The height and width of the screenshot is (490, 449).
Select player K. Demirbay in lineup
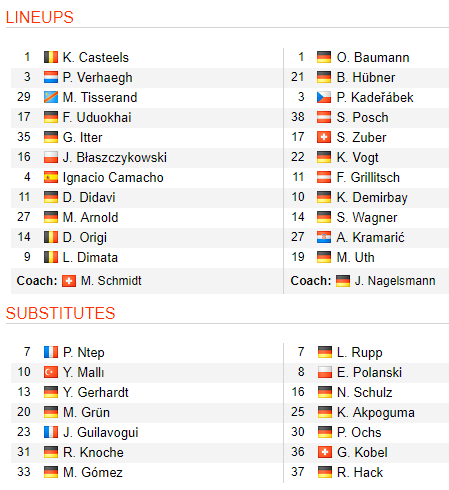[x=372, y=197]
